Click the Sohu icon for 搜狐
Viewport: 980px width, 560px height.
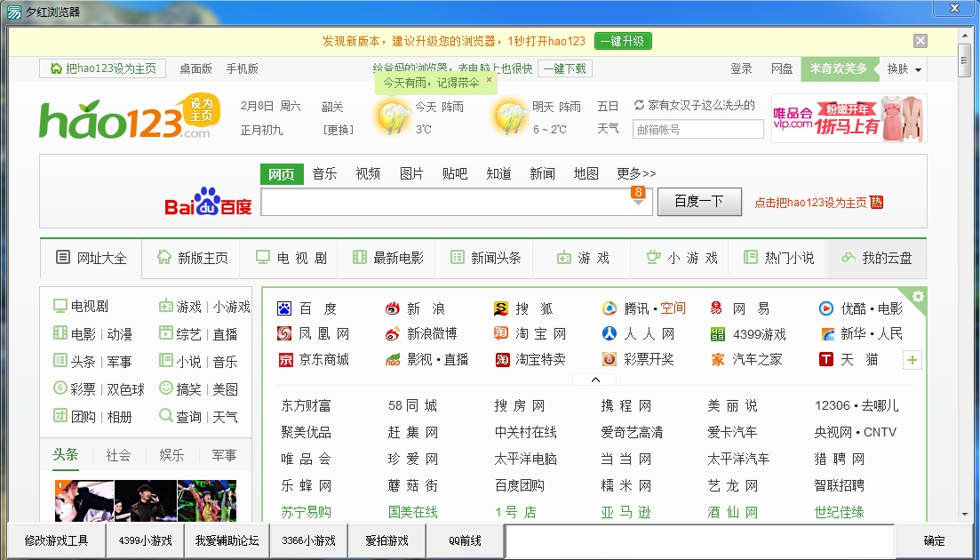point(501,308)
